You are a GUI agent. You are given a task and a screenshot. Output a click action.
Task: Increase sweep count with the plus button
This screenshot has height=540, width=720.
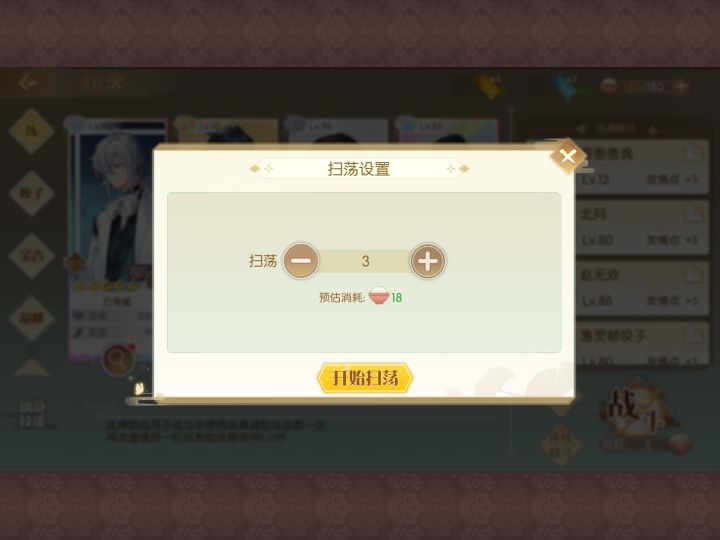tap(428, 261)
